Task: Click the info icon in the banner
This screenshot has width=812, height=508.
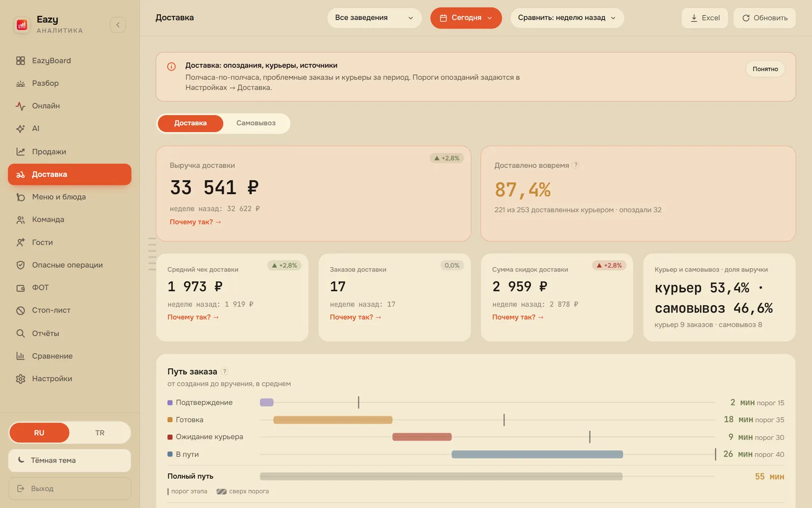Action: 172,67
